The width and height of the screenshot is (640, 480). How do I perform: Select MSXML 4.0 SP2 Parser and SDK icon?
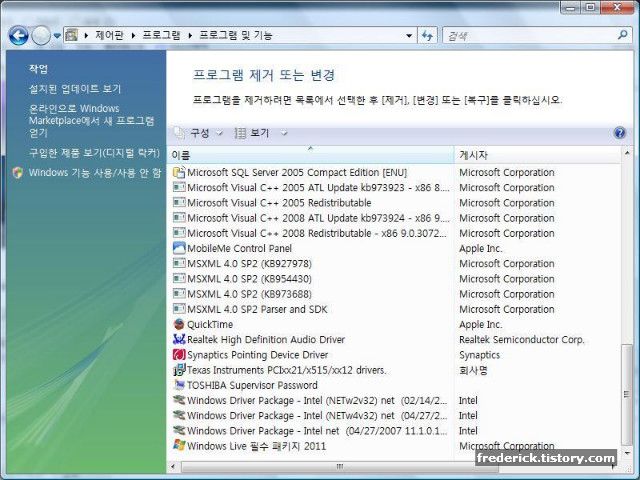tap(179, 309)
